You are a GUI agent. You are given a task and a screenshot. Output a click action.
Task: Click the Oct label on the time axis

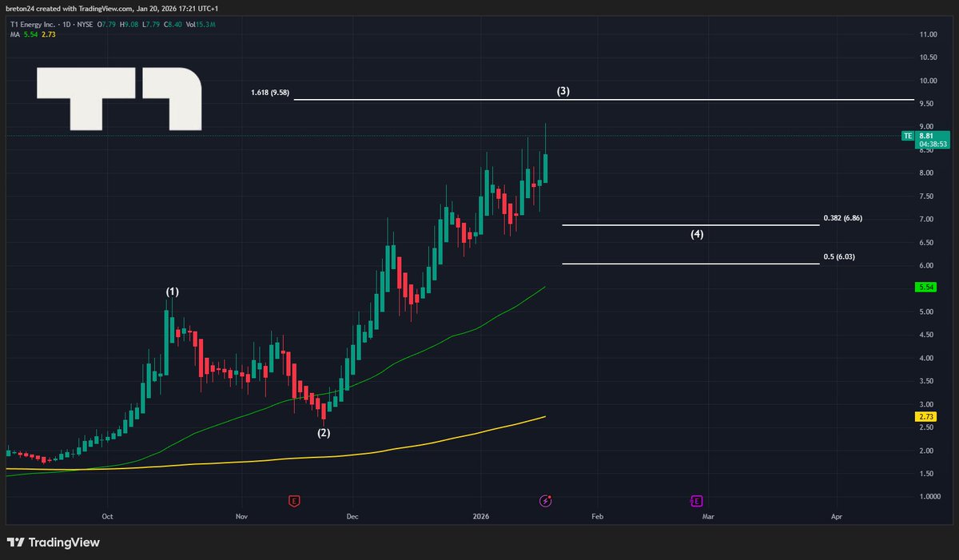109,517
